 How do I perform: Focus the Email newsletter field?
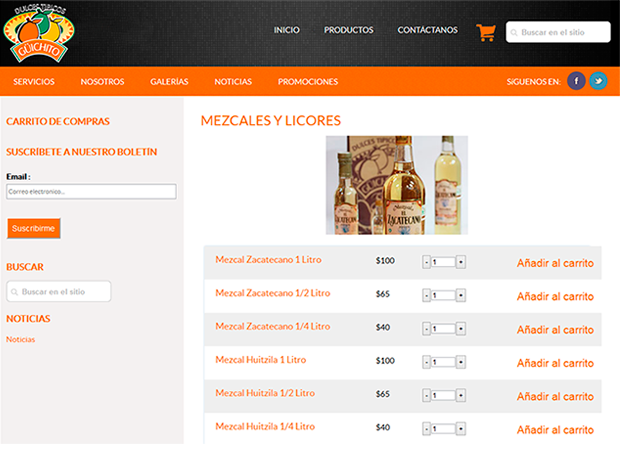91,192
